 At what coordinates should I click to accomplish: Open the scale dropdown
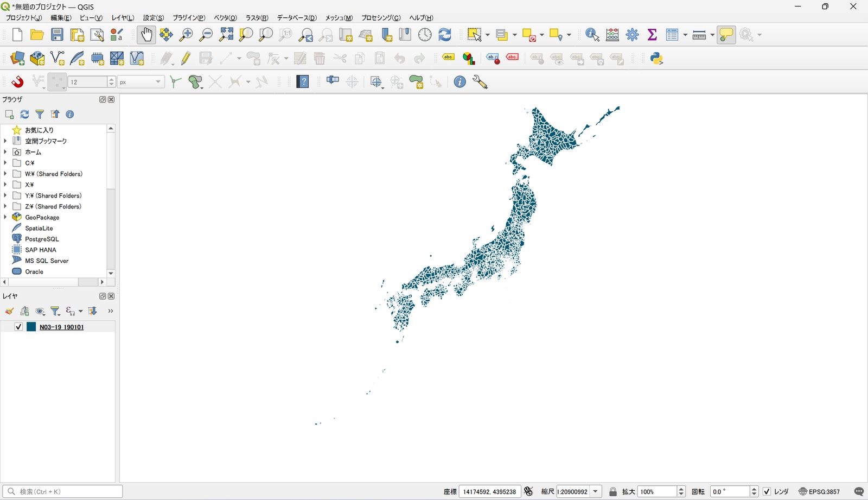pyautogui.click(x=595, y=491)
